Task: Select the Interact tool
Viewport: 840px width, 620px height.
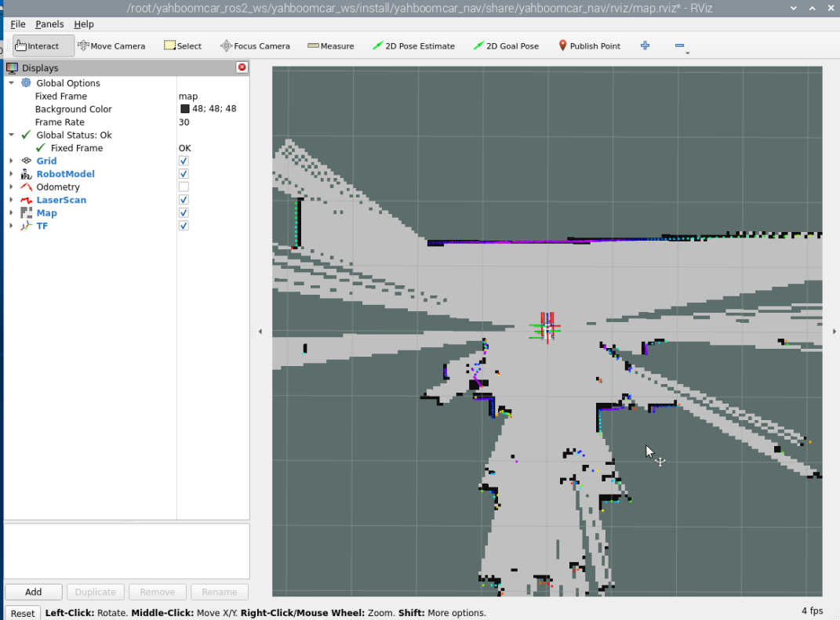Action: tap(43, 46)
